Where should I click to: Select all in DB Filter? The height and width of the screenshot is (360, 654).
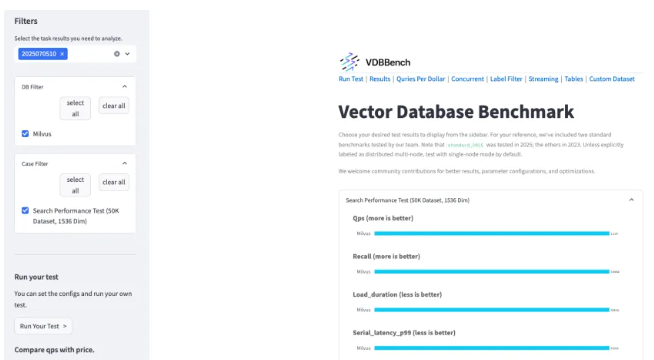pyautogui.click(x=75, y=108)
